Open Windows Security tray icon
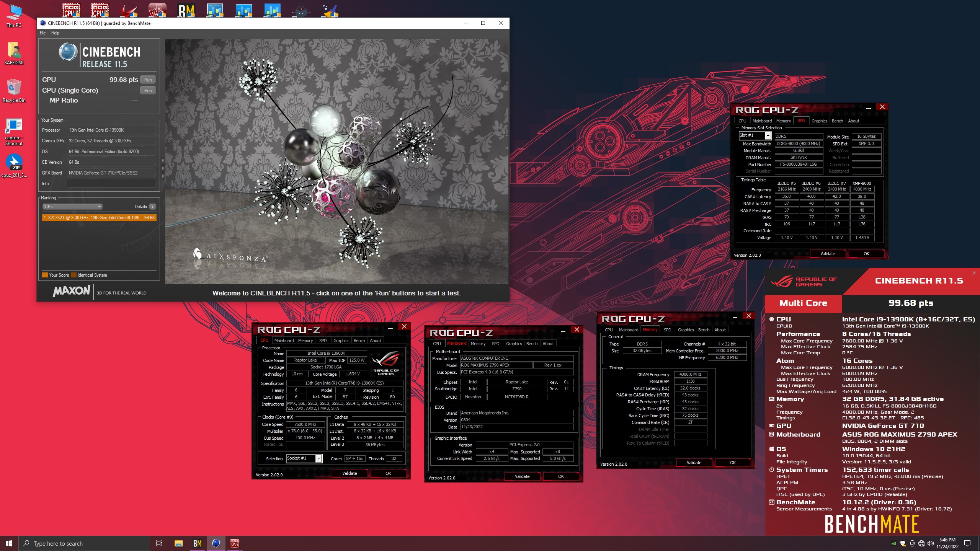980x551 pixels. click(x=903, y=543)
